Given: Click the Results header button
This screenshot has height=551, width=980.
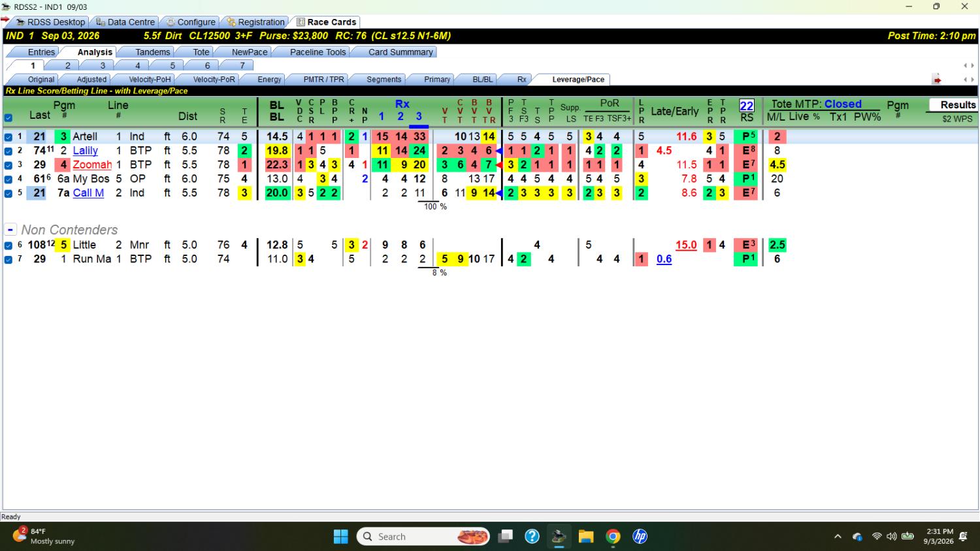Looking at the screenshot, I should (x=953, y=105).
